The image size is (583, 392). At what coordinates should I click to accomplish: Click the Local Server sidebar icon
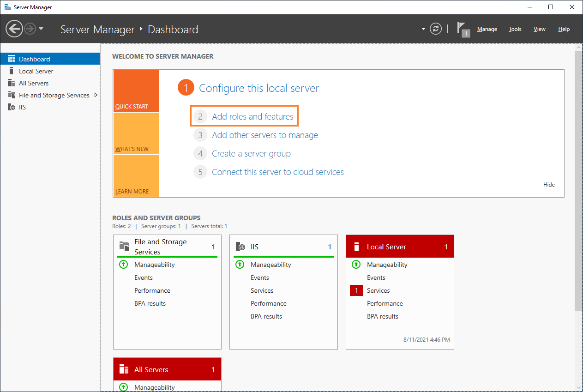[12, 71]
